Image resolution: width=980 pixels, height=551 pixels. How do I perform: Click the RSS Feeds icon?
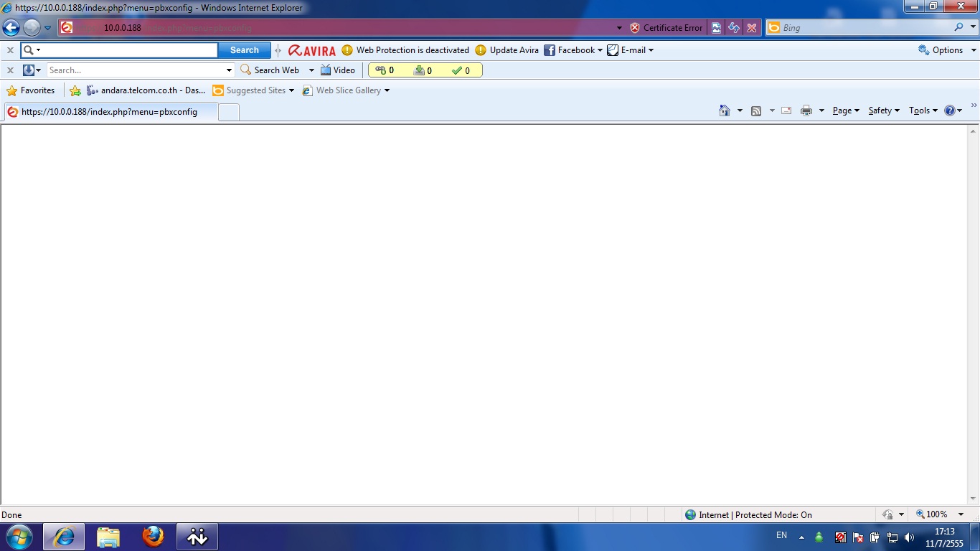pyautogui.click(x=756, y=110)
